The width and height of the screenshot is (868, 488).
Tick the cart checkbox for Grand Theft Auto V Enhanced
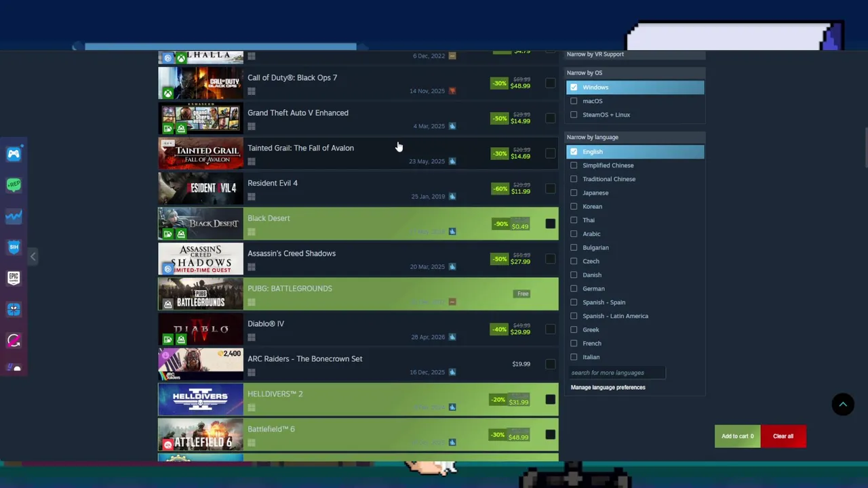(x=551, y=118)
